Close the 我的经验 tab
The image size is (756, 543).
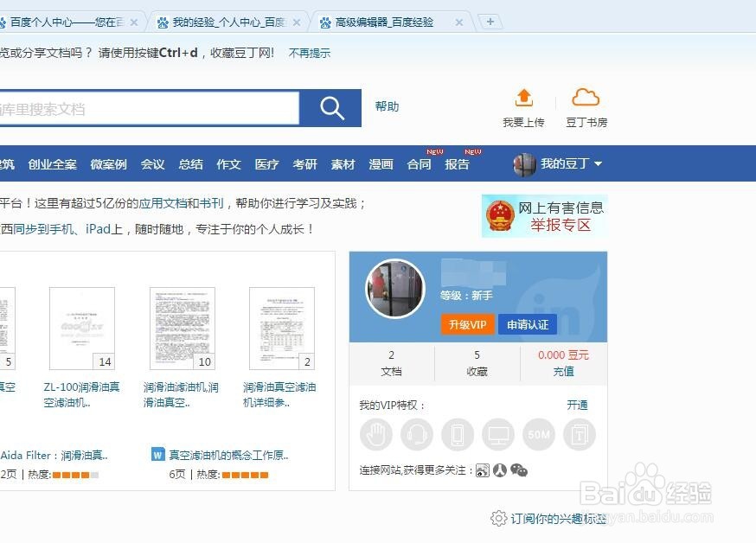297,22
